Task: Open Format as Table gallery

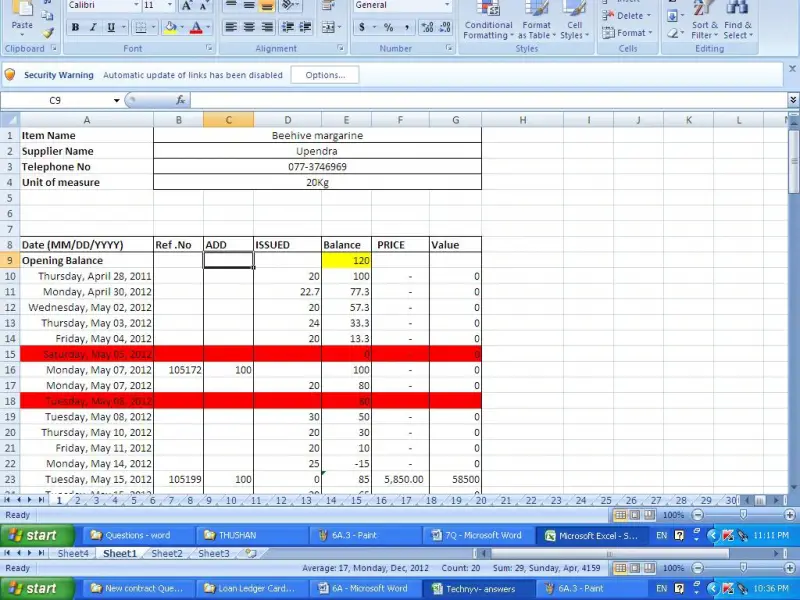Action: tap(536, 20)
